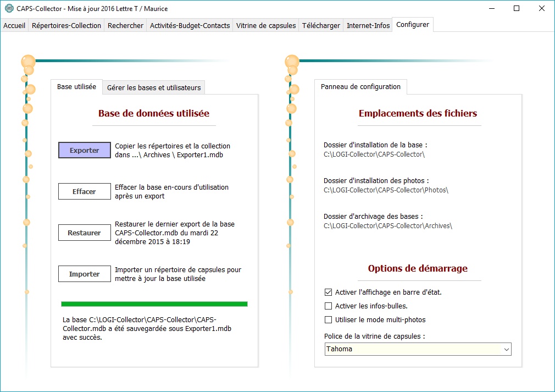Viewport: 555px width, 392px height.
Task: Click the path C:\LOGI-Collector\CAPS-Collector\Archives\
Action: tap(388, 226)
